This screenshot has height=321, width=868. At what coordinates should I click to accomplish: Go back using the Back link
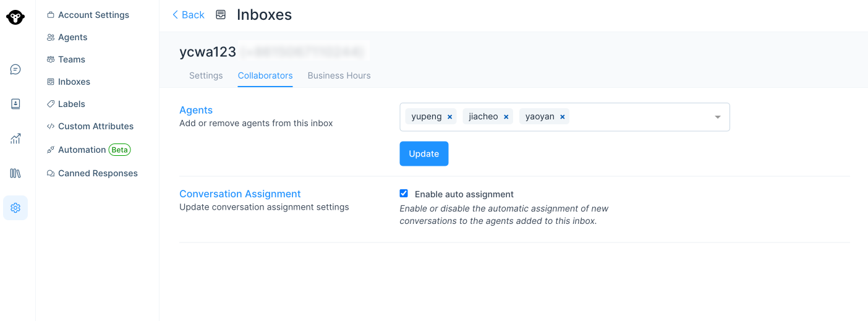click(189, 15)
